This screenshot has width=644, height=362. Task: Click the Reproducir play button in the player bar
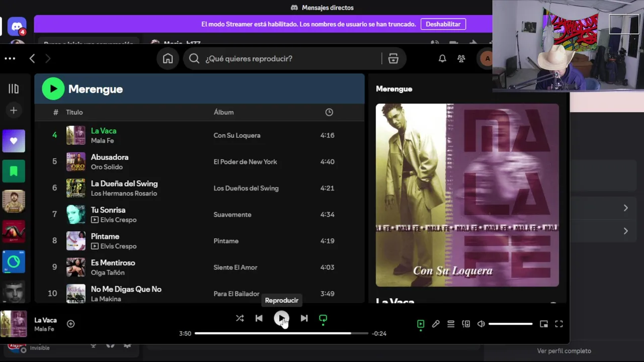(281, 319)
